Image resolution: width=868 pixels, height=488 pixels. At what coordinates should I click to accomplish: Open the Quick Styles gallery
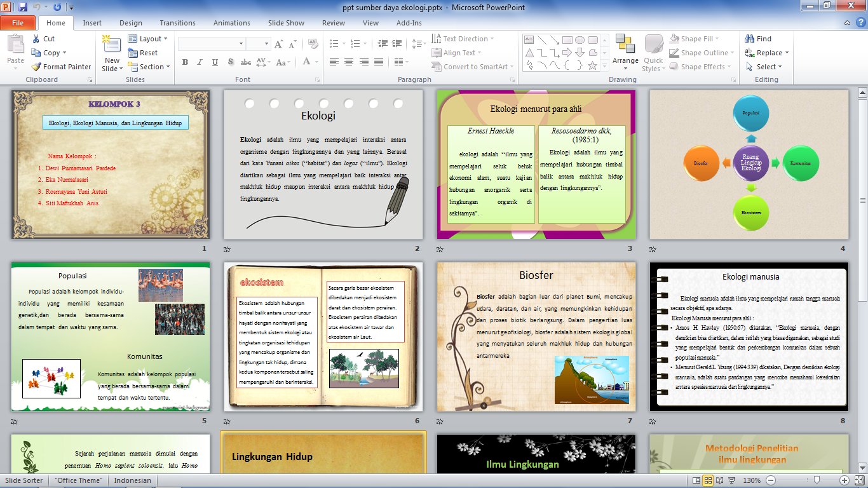(654, 53)
